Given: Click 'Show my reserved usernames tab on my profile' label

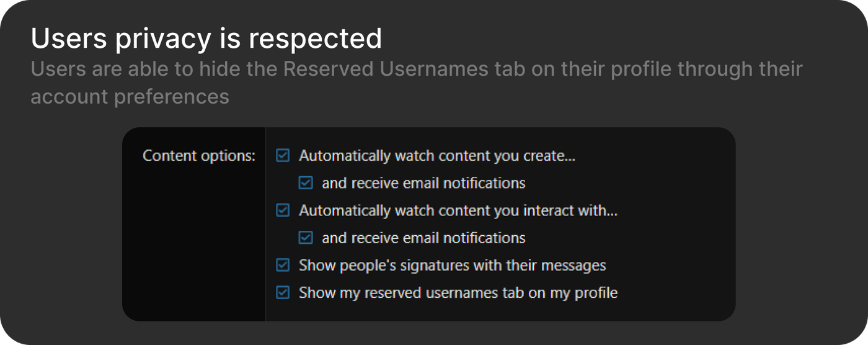Looking at the screenshot, I should click(458, 292).
